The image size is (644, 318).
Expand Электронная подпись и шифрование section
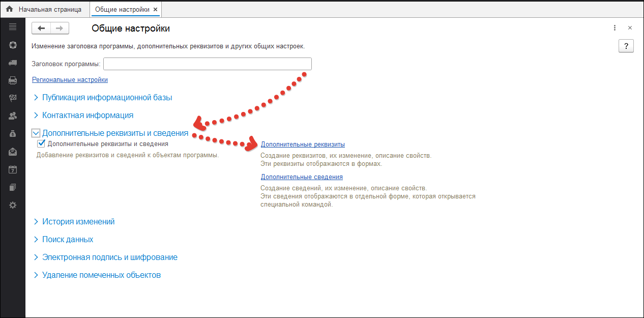(109, 257)
